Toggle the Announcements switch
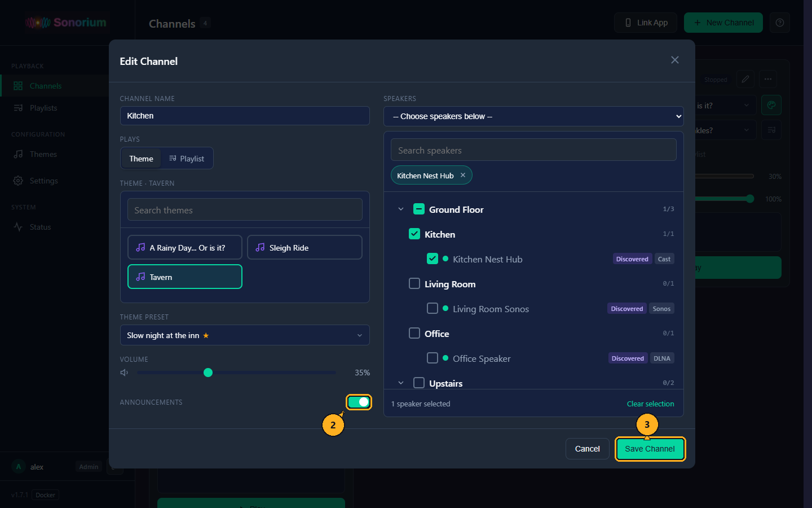Screen dimensions: 812x508 coord(359,402)
